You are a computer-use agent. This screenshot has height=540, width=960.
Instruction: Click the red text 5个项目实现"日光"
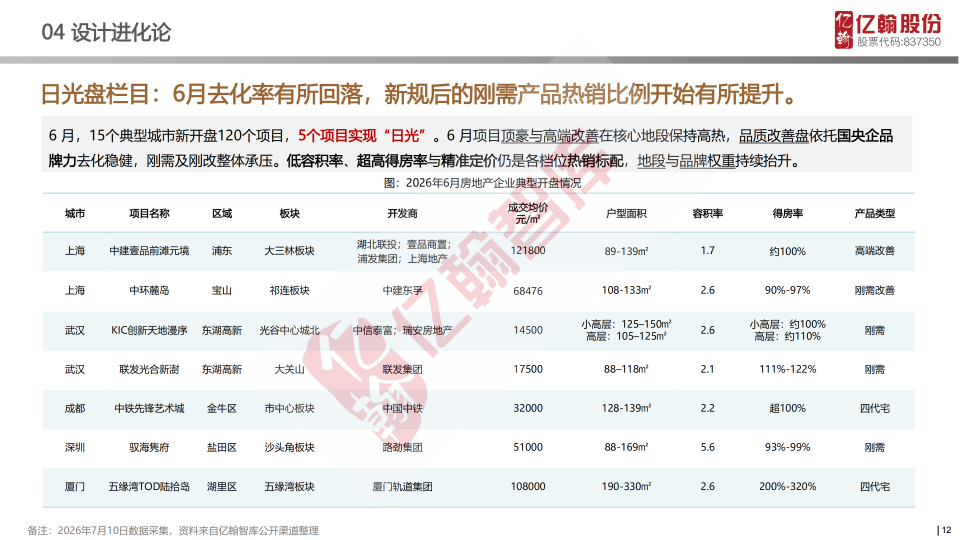(361, 135)
